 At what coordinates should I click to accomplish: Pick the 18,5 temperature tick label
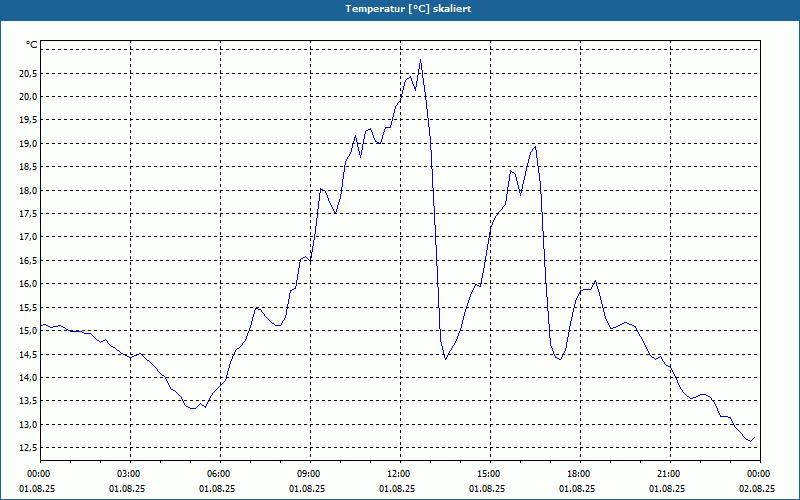coord(28,167)
